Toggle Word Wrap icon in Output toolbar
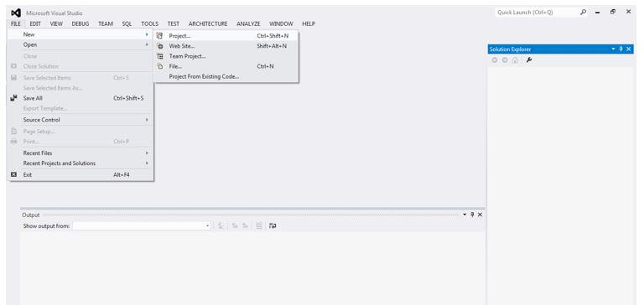Viewport: 644px width, 305px height. point(273,225)
